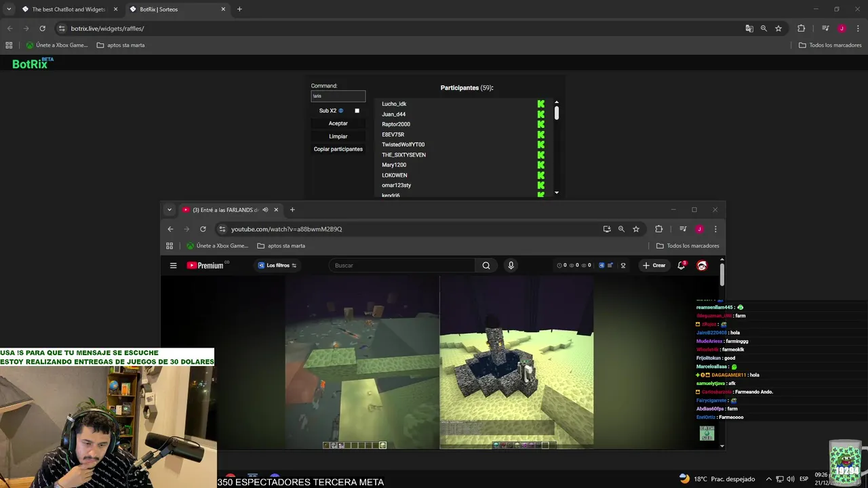Open volume icon in system tray
Screen dimensions: 868x488
click(791, 479)
